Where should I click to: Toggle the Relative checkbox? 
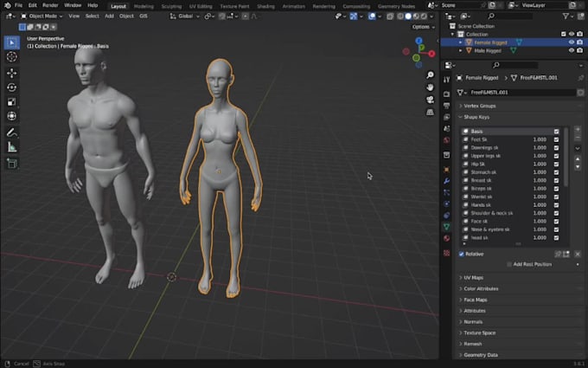pos(462,255)
